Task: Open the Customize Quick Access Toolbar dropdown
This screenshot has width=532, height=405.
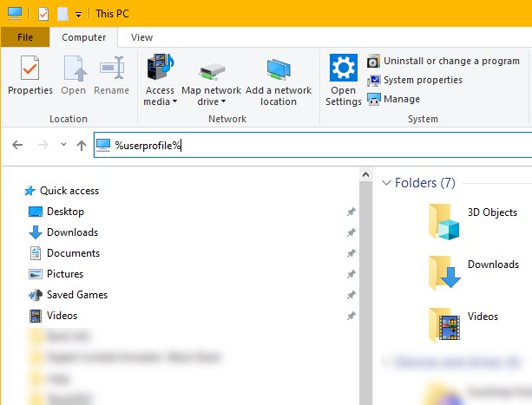Action: [78, 15]
